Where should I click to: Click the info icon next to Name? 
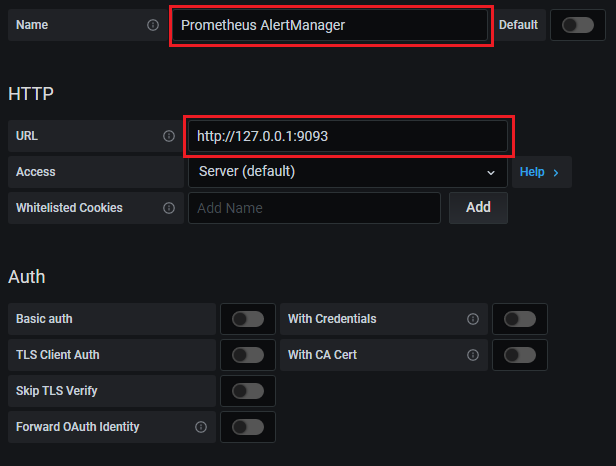coord(153,25)
